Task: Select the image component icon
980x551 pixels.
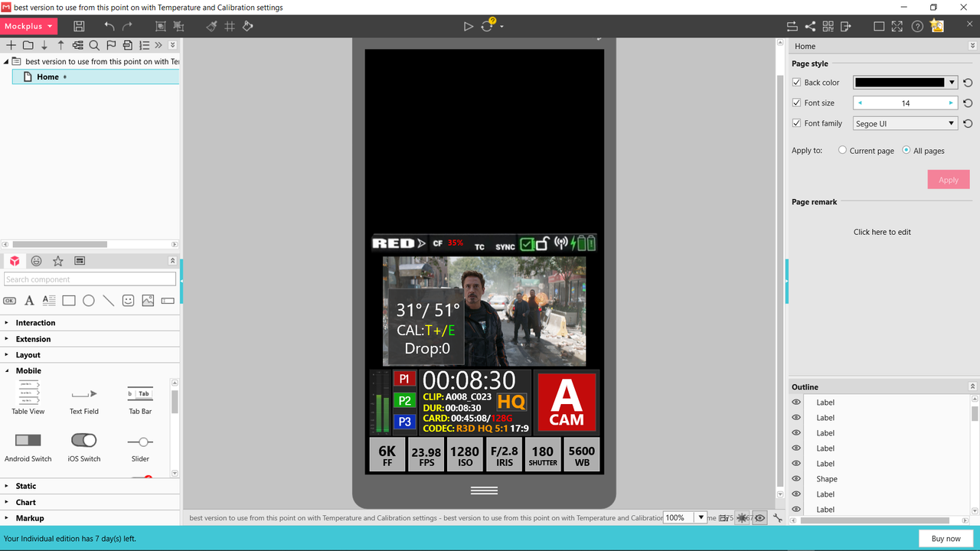Action: 148,301
